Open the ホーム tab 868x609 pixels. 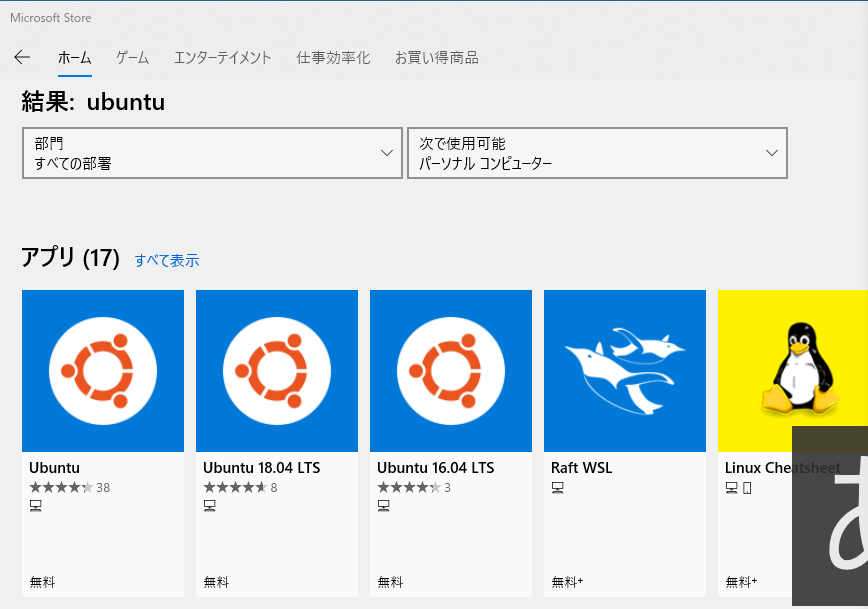pos(75,58)
